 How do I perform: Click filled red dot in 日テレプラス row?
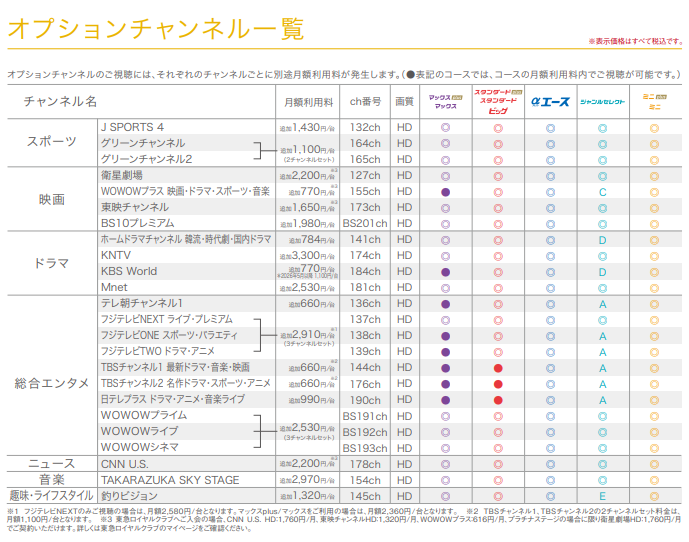(x=498, y=400)
